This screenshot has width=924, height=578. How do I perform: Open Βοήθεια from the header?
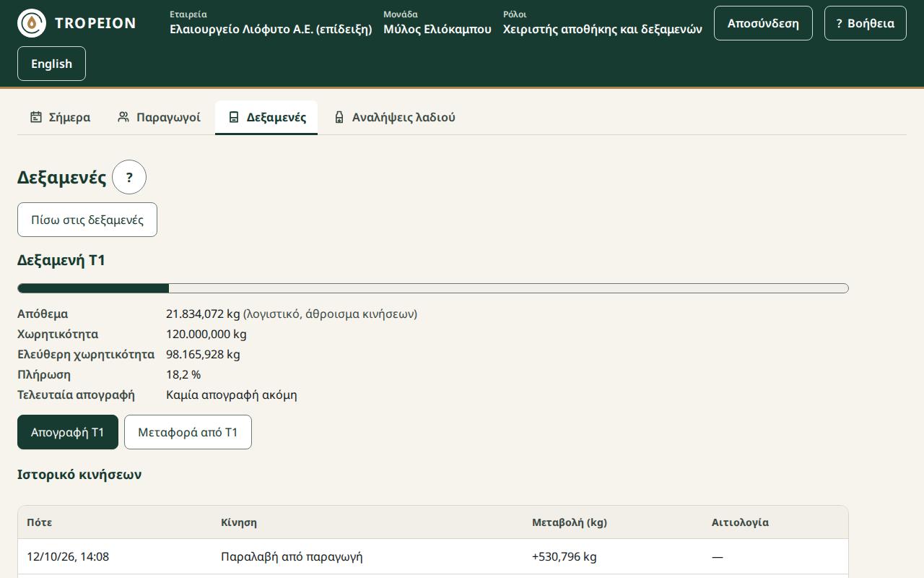[866, 23]
